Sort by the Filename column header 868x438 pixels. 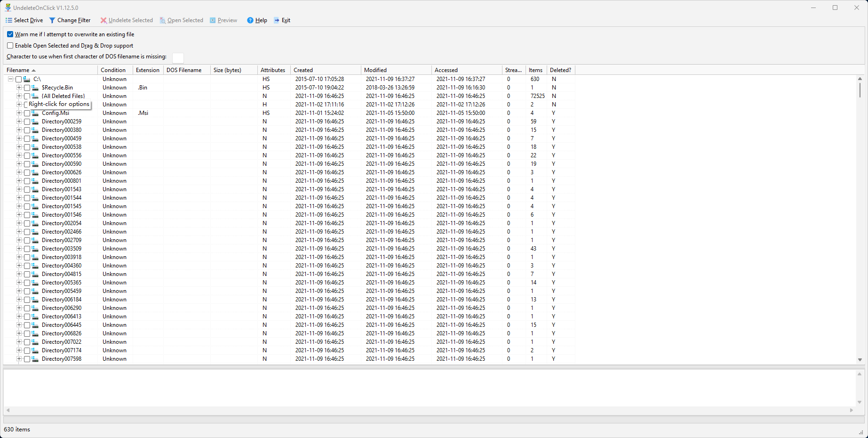point(50,70)
